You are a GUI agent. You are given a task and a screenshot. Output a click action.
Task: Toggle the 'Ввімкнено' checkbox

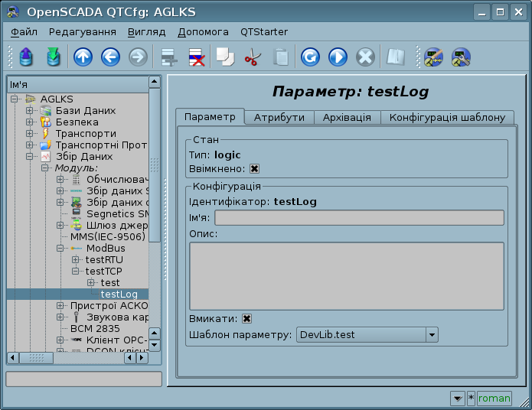pos(255,169)
